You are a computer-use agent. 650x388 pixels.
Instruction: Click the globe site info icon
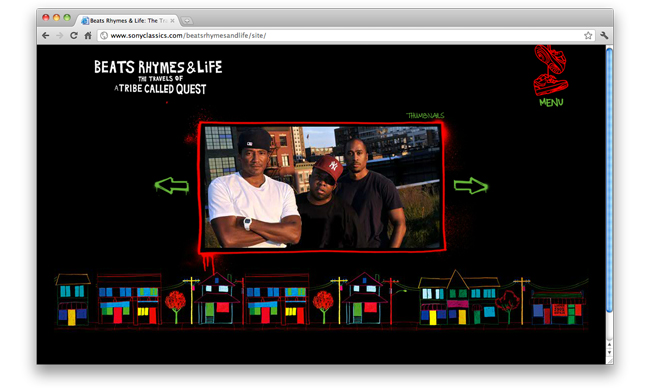pyautogui.click(x=104, y=36)
